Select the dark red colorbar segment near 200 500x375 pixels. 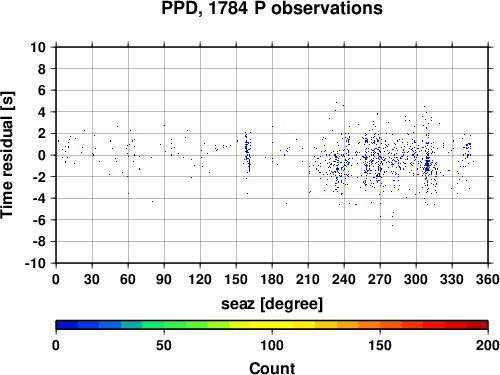point(477,325)
